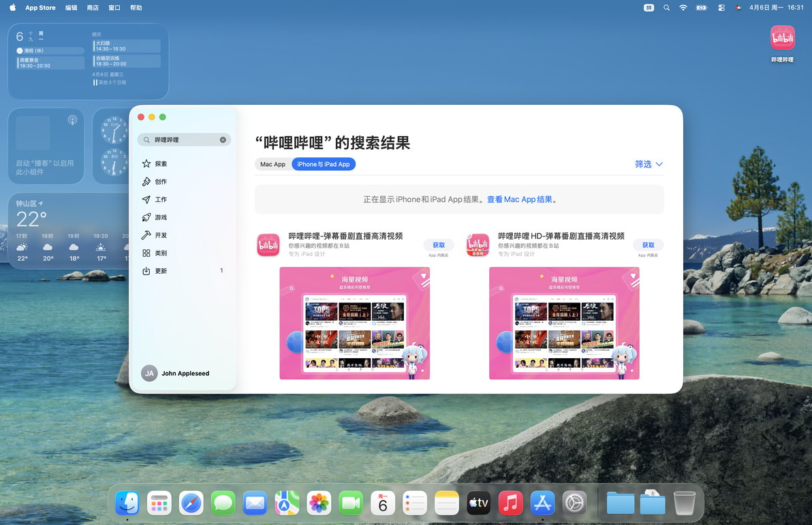This screenshot has width=812, height=525.
Task: Click the date and time in menu bar
Action: click(x=777, y=7)
